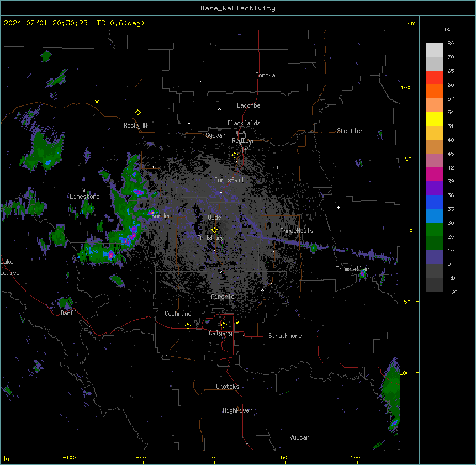Select the violet 39-36 dBZ legend swatch
This screenshot has width=476, height=465.
434,188
